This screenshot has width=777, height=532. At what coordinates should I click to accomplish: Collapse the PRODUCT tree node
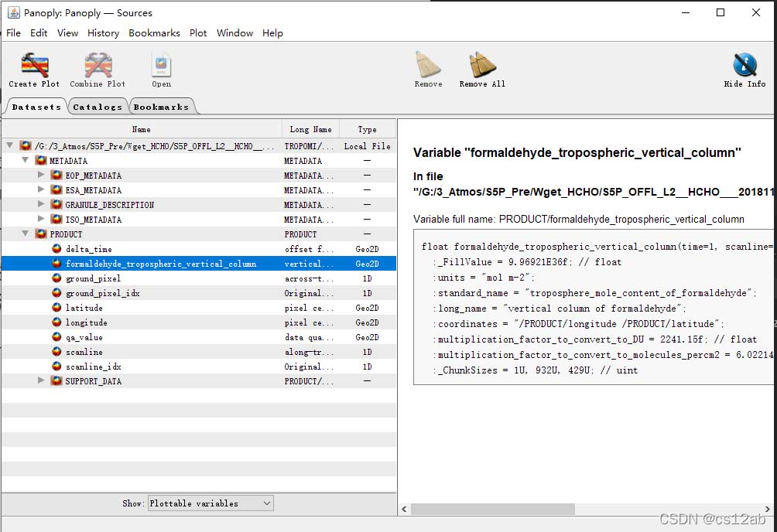click(x=26, y=234)
